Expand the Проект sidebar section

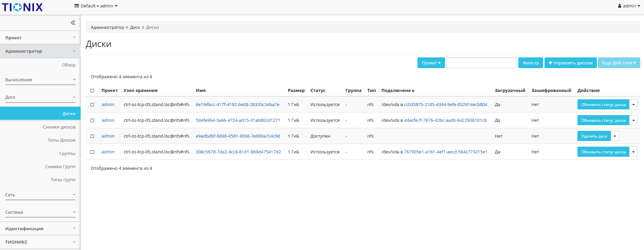pyautogui.click(x=40, y=38)
